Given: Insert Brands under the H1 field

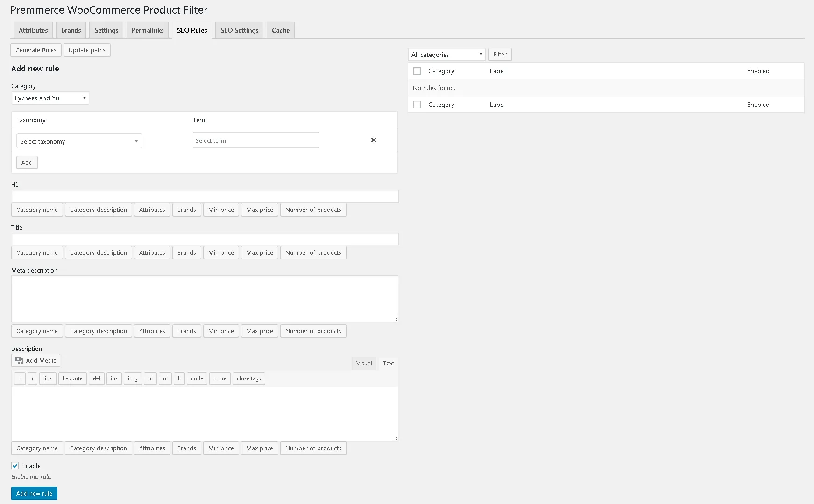Looking at the screenshot, I should 187,210.
